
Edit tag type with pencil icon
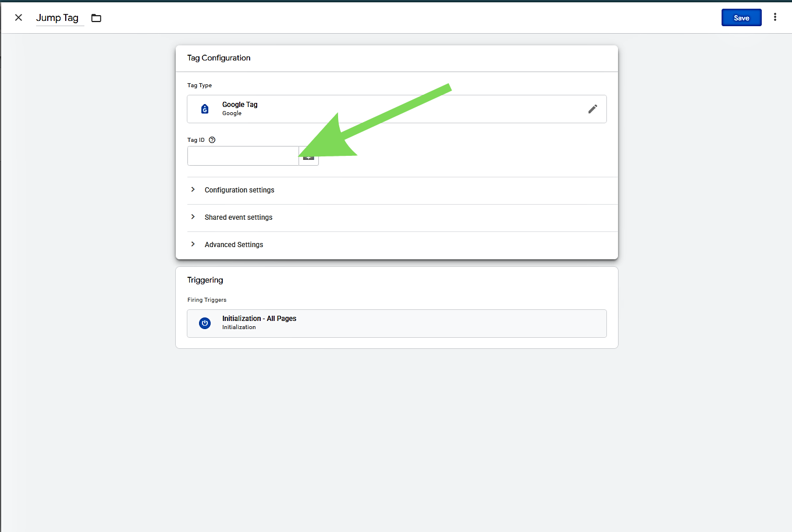[592, 109]
